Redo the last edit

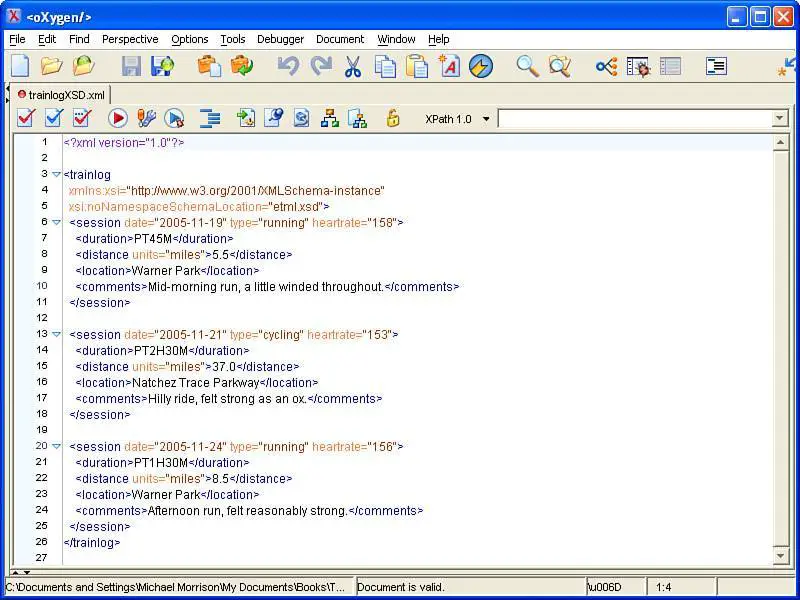(x=321, y=66)
